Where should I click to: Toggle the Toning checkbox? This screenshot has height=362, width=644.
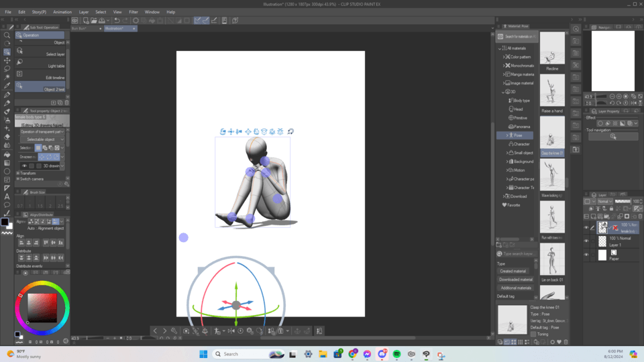tap(533, 334)
